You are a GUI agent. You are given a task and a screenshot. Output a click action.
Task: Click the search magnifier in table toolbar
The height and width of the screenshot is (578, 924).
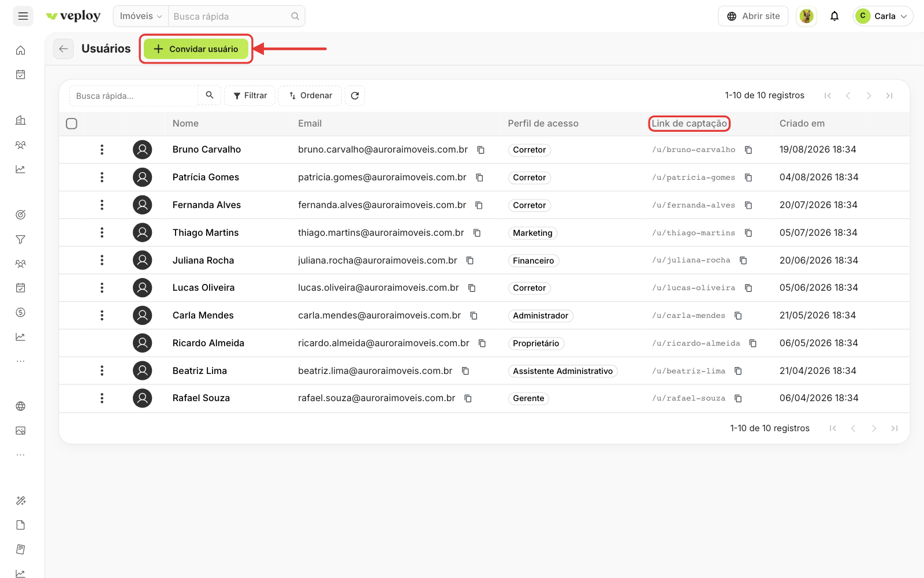click(210, 95)
